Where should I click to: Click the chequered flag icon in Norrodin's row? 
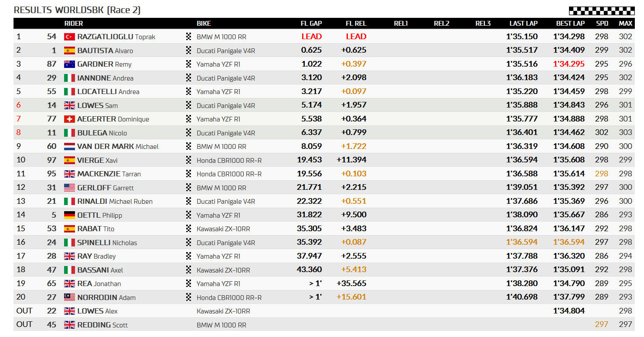click(x=189, y=297)
